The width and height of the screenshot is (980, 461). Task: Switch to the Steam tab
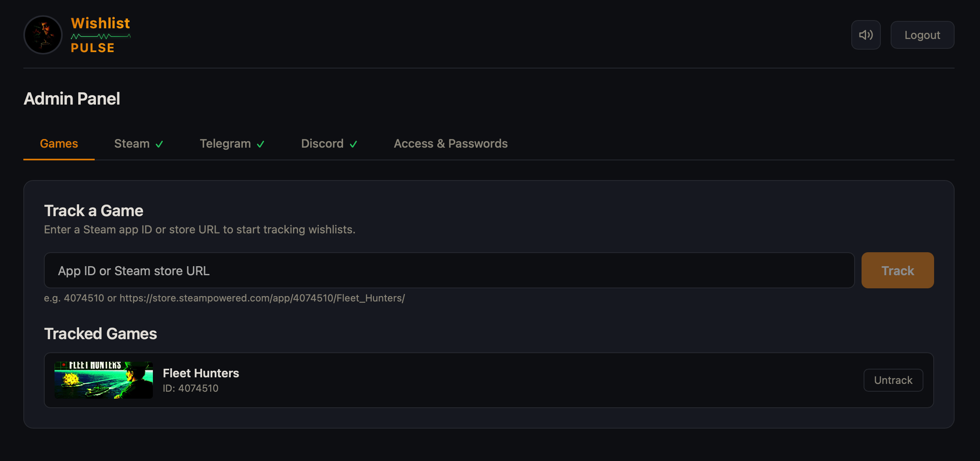pos(132,144)
